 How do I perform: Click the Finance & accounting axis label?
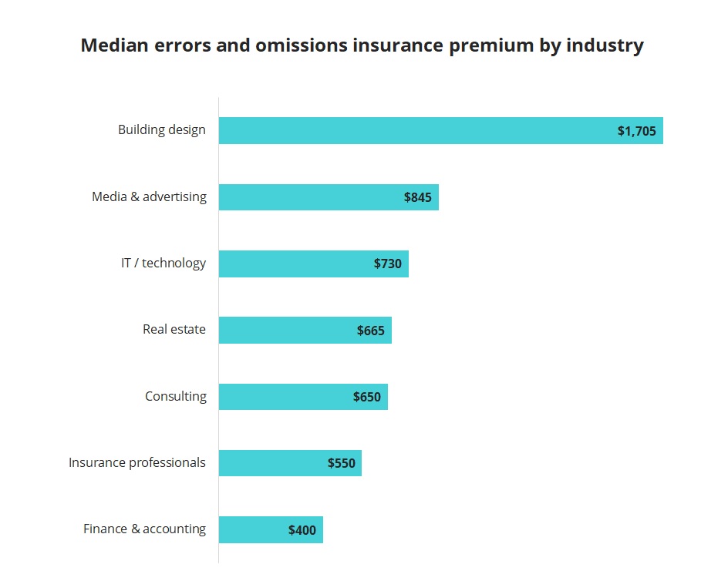(145, 529)
